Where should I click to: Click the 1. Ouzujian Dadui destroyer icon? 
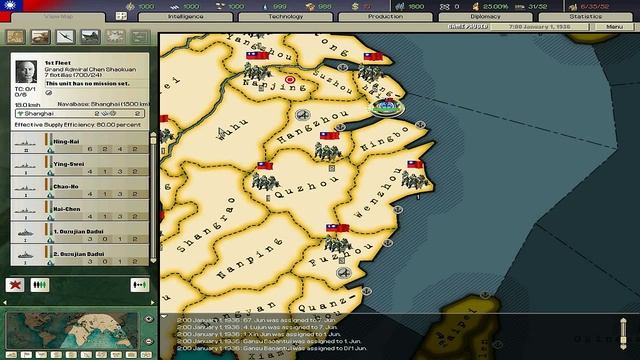coord(26,233)
